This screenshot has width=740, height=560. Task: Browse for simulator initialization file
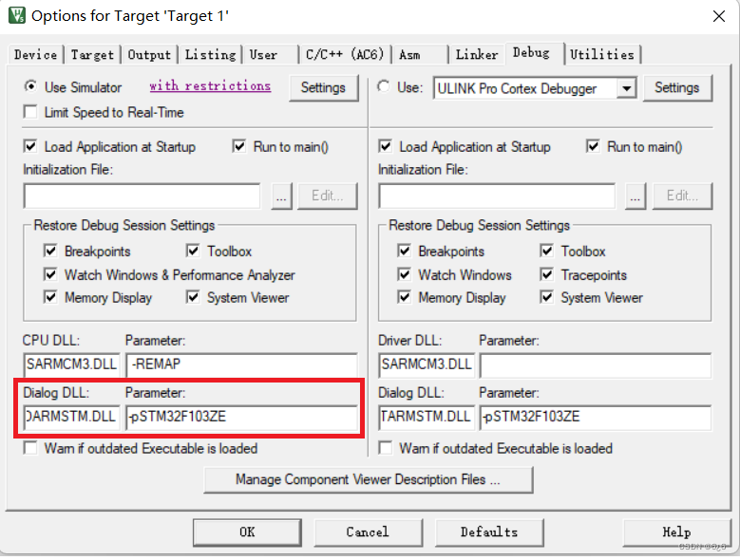[x=282, y=196]
